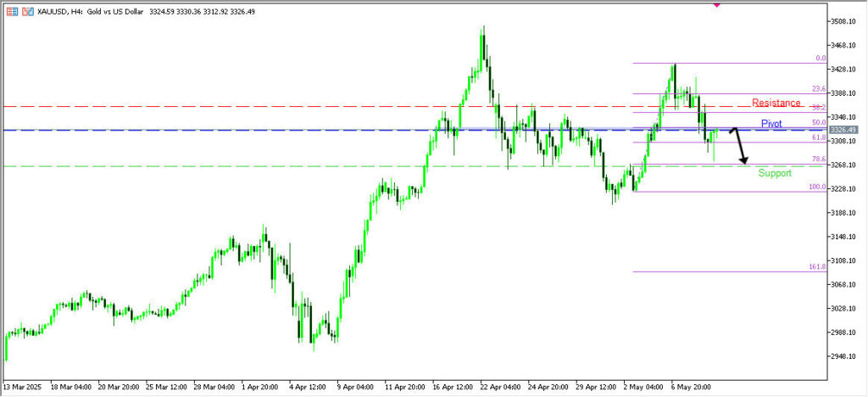This screenshot has width=868, height=397.
Task: Select the Fibonacci 100.0 level label
Action: (x=816, y=187)
